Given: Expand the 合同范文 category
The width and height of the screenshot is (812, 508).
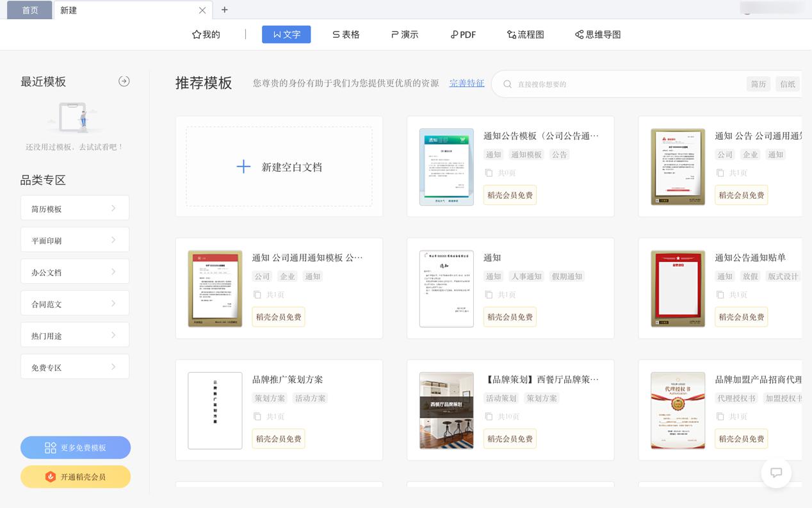Looking at the screenshot, I should [x=75, y=304].
